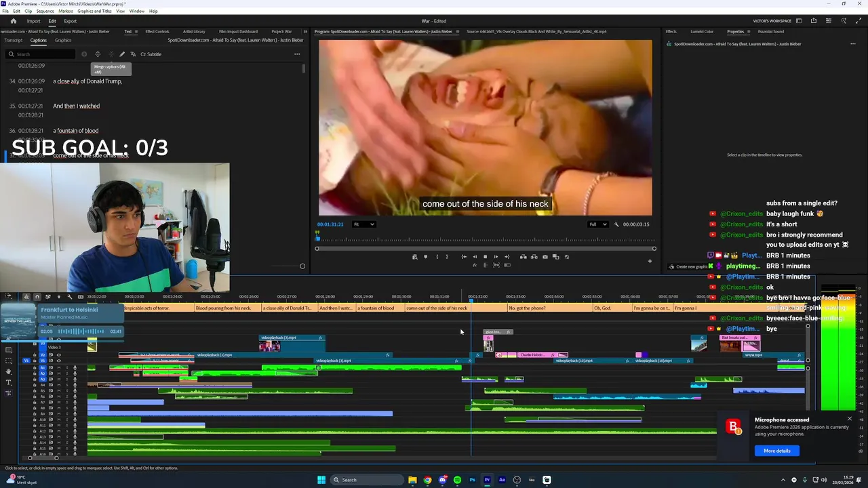Screen dimensions: 868x488
Task: Solo audio track A1
Action: pyautogui.click(x=66, y=368)
